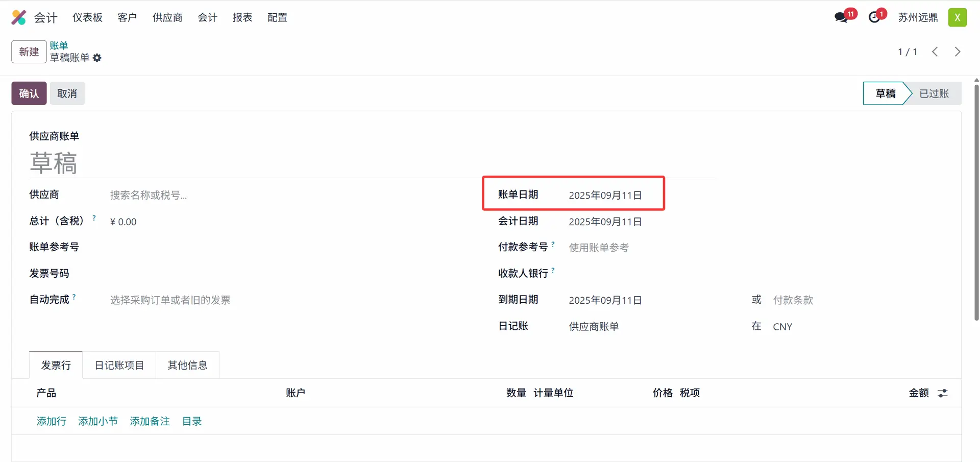980x462 pixels.
Task: Go to next record arrow
Action: 958,52
